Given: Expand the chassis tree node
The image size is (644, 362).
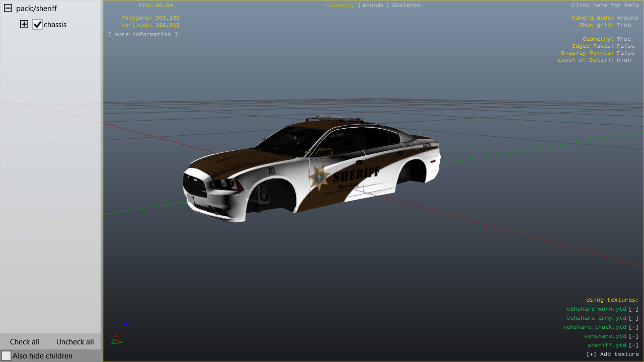Looking at the screenshot, I should pos(24,24).
